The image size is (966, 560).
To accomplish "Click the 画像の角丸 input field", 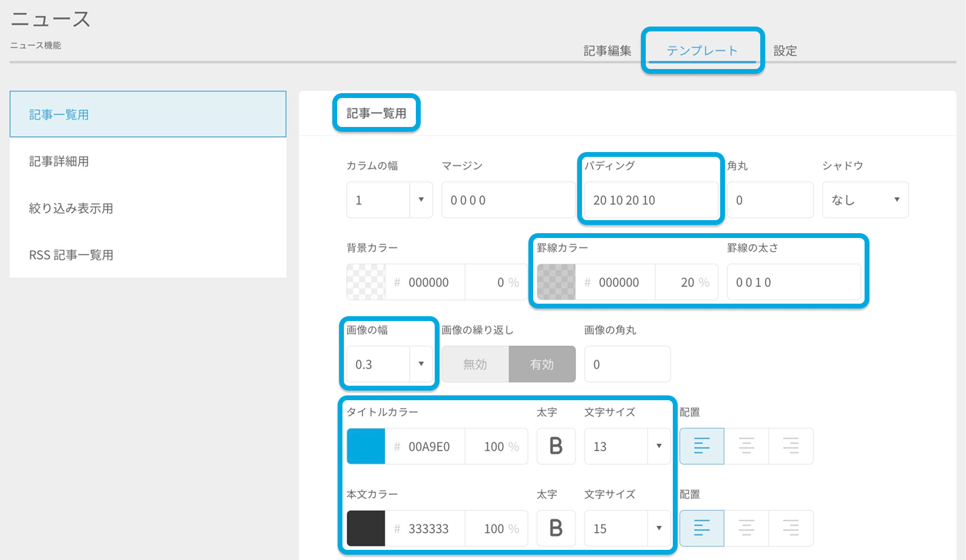I will pos(627,364).
